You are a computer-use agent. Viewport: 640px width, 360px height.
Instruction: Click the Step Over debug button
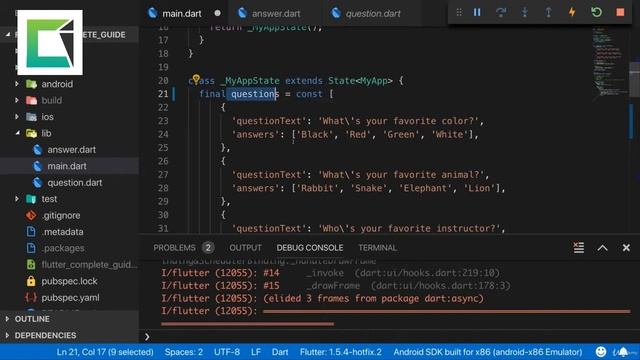point(501,13)
